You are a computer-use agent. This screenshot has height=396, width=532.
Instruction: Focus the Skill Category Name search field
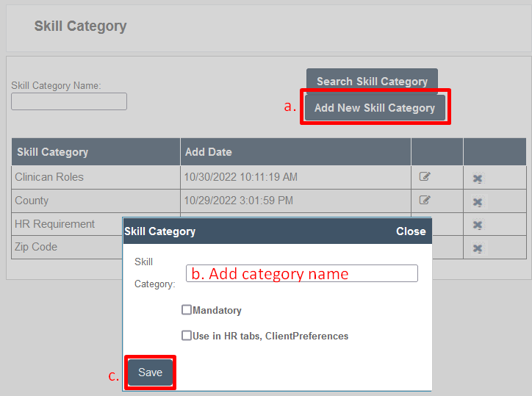(69, 101)
